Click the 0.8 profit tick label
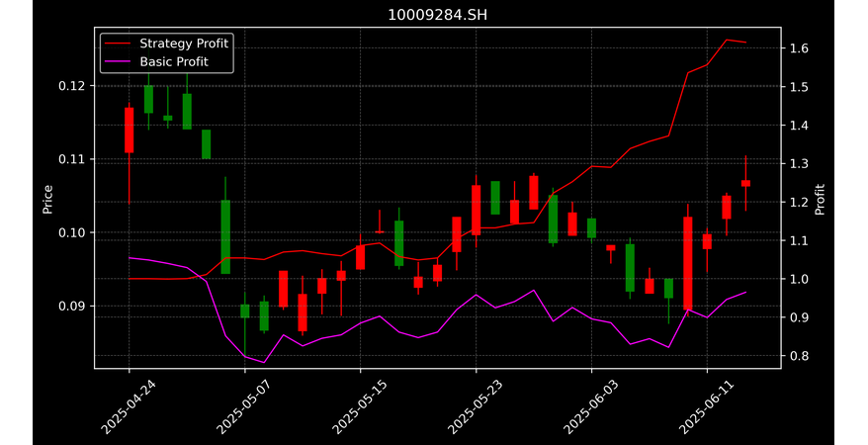Image resolution: width=868 pixels, height=445 pixels. [x=798, y=356]
